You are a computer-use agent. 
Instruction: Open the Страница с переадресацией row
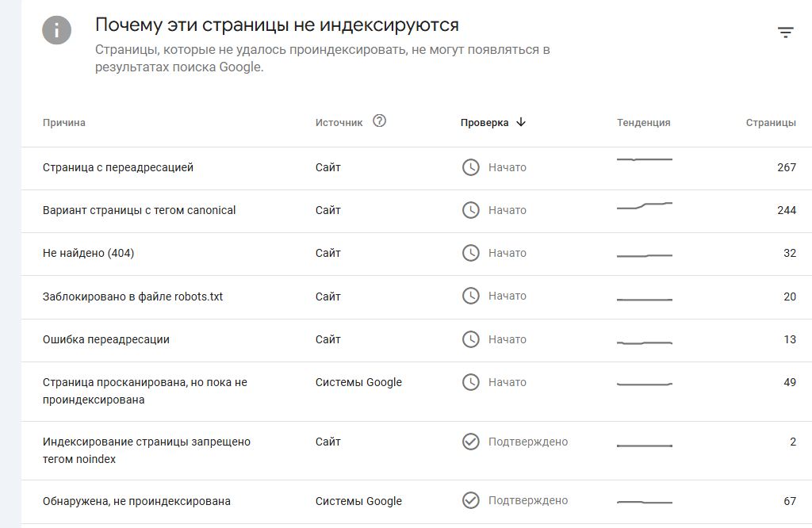[118, 167]
